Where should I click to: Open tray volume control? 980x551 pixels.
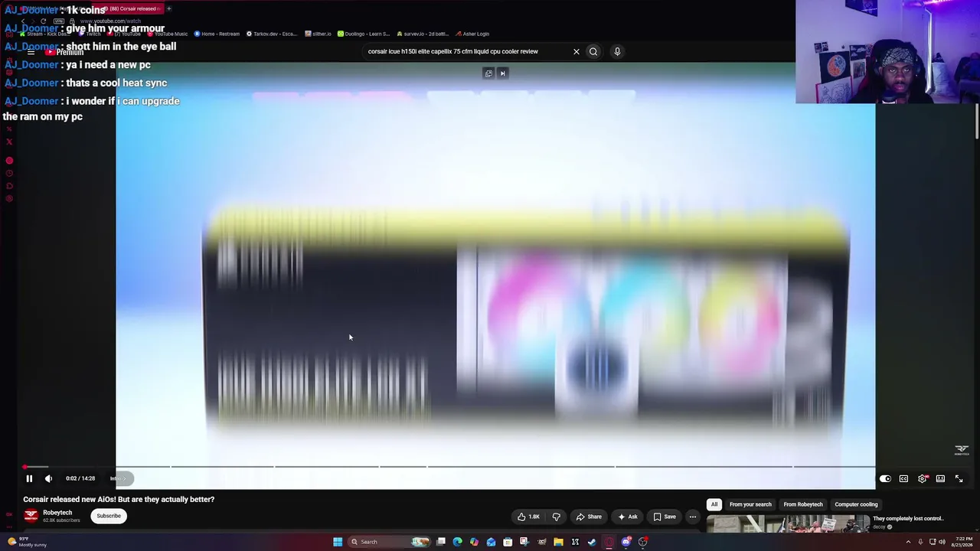click(940, 542)
